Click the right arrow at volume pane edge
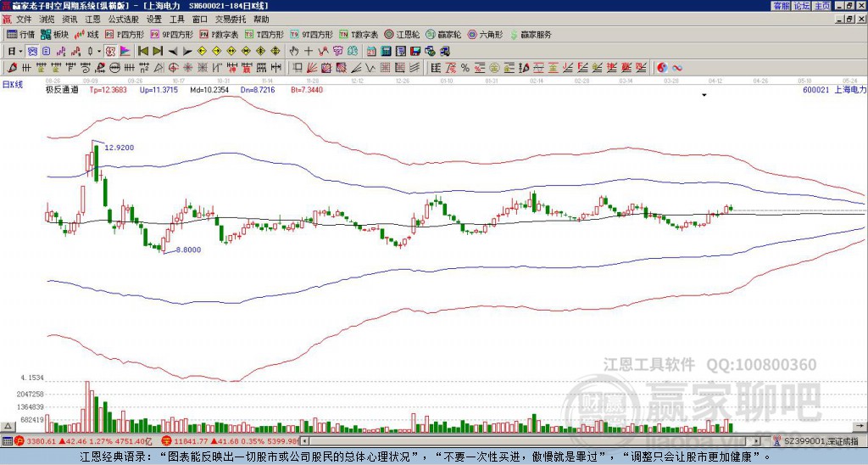The width and height of the screenshot is (868, 465). pyautogui.click(x=860, y=426)
